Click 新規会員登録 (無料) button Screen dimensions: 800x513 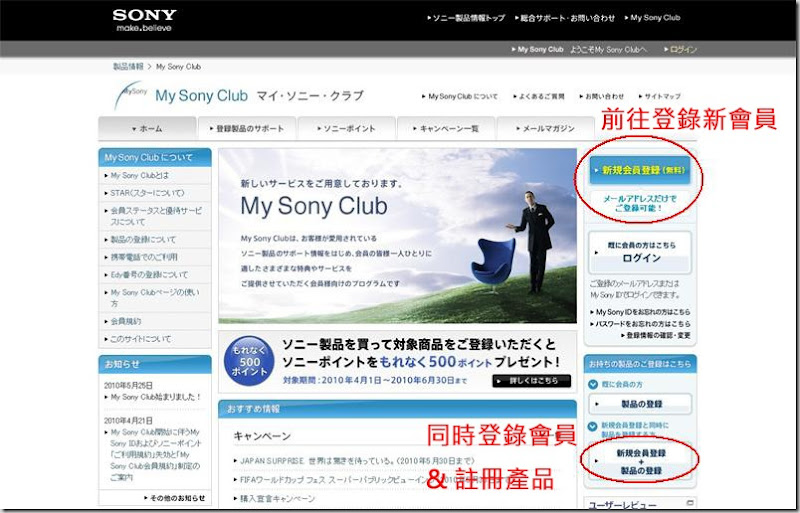coord(640,170)
